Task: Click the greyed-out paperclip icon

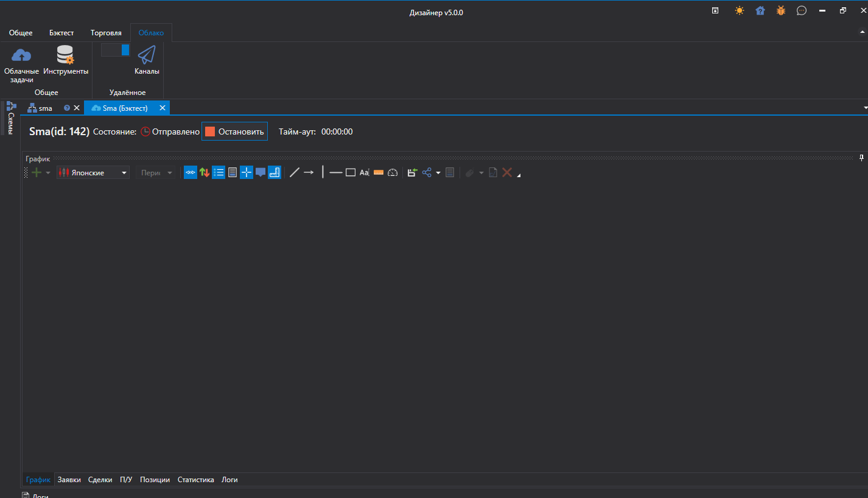Action: (470, 173)
